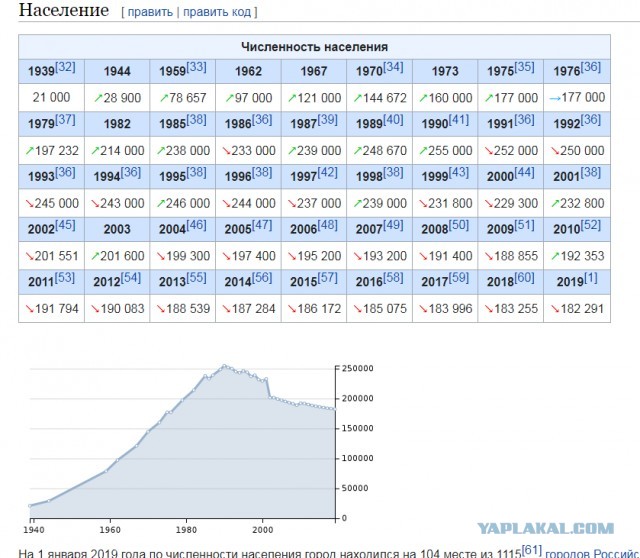Open reference [35] next to 1975
Image resolution: width=640 pixels, height=558 pixels.
pyautogui.click(x=524, y=67)
